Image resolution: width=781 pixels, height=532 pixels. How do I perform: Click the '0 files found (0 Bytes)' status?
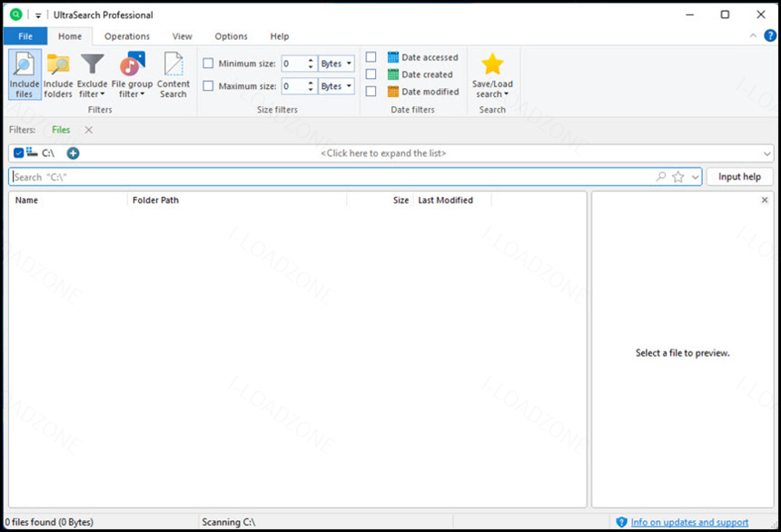[x=49, y=522]
